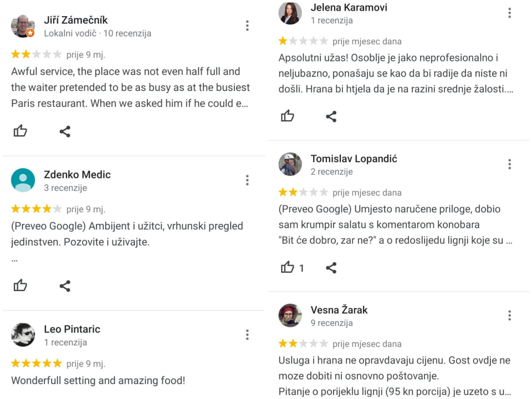Image resolution: width=532 pixels, height=399 pixels.
Task: Open options menu for Vesna Žarak's review
Action: (x=509, y=315)
